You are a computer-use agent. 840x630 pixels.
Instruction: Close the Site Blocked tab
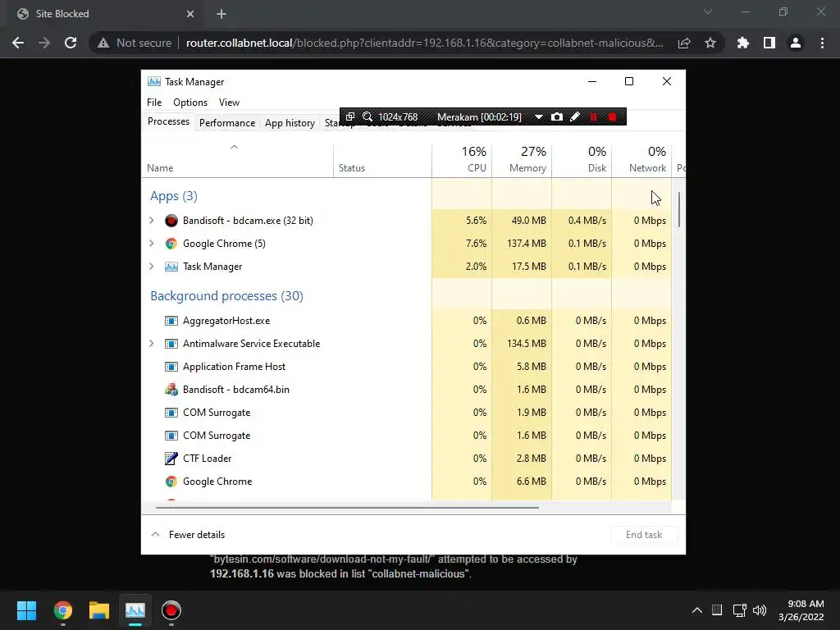click(x=190, y=14)
